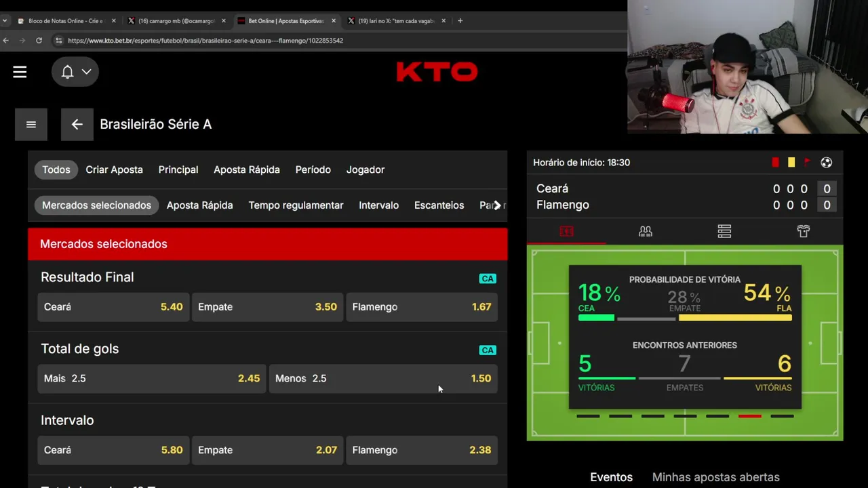Bet on Flamengo at 1.67
This screenshot has height=488, width=868.
pos(422,307)
